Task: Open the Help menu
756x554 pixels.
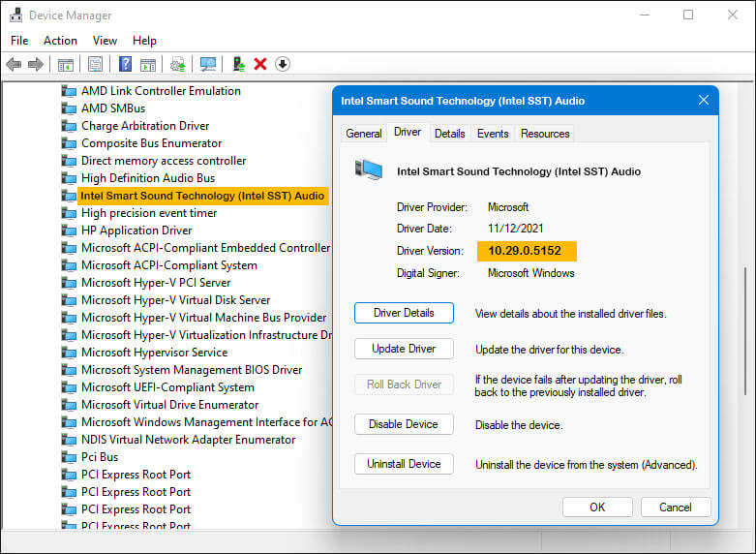Action: coord(144,41)
